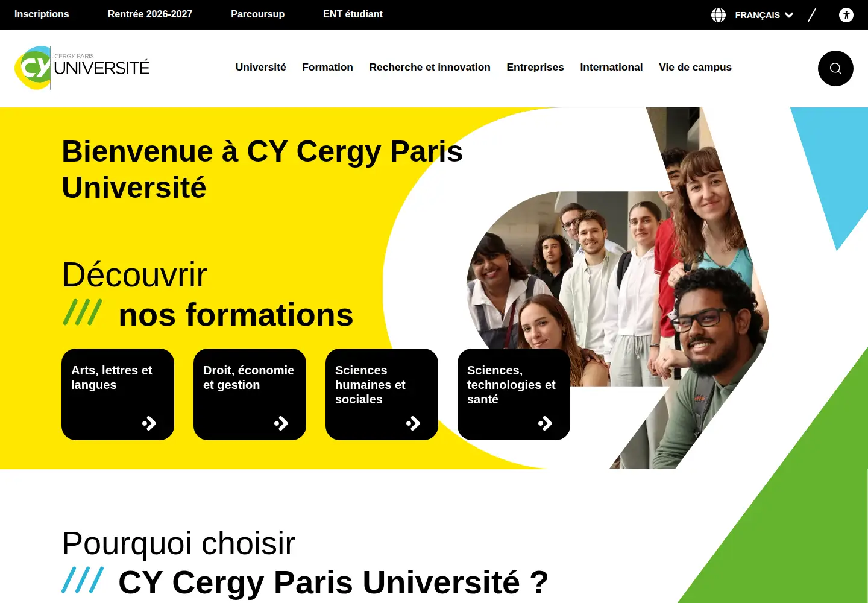Go to the Inscriptions link
This screenshot has width=868, height=603.
42,14
